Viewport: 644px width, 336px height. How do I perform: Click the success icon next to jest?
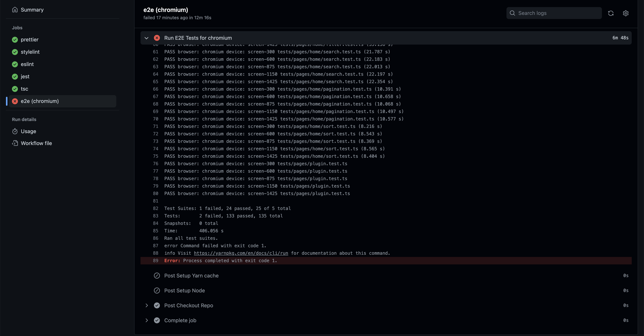(15, 76)
